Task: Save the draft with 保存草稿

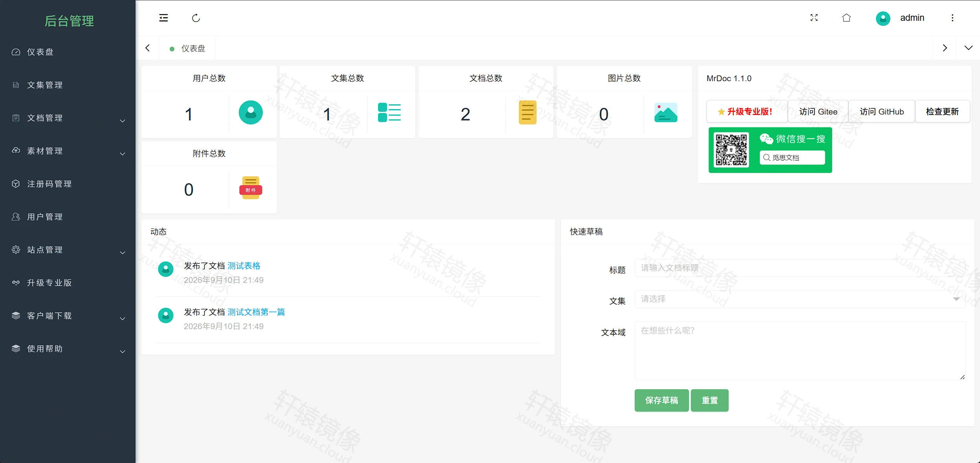Action: (x=661, y=400)
